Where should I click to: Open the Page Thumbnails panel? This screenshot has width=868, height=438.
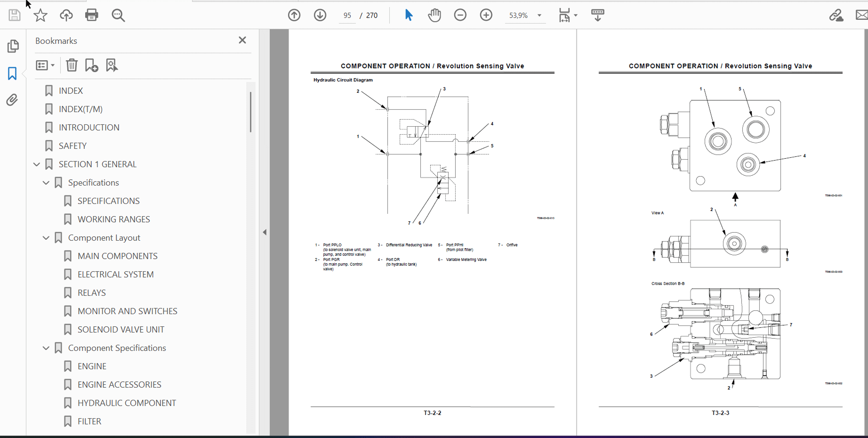click(x=13, y=46)
